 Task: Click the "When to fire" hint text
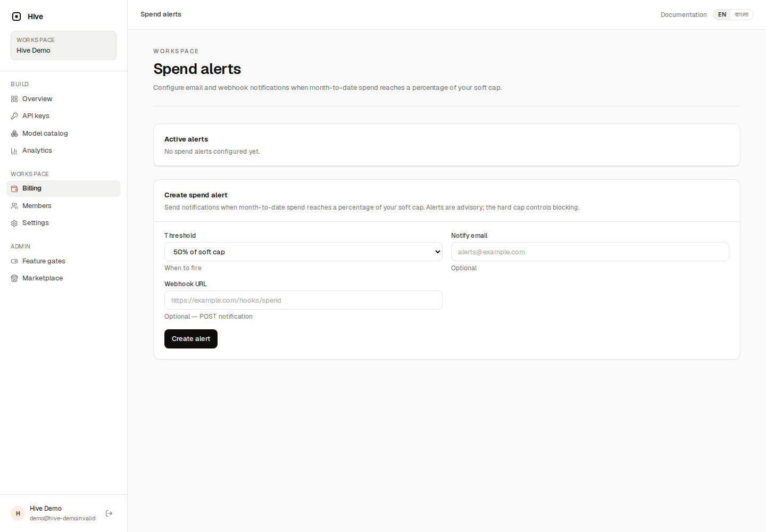[x=183, y=268]
